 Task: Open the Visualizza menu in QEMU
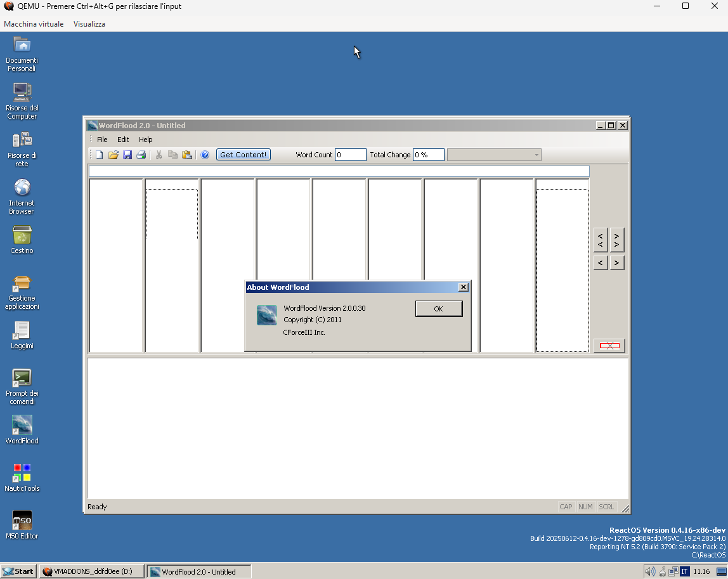click(89, 24)
